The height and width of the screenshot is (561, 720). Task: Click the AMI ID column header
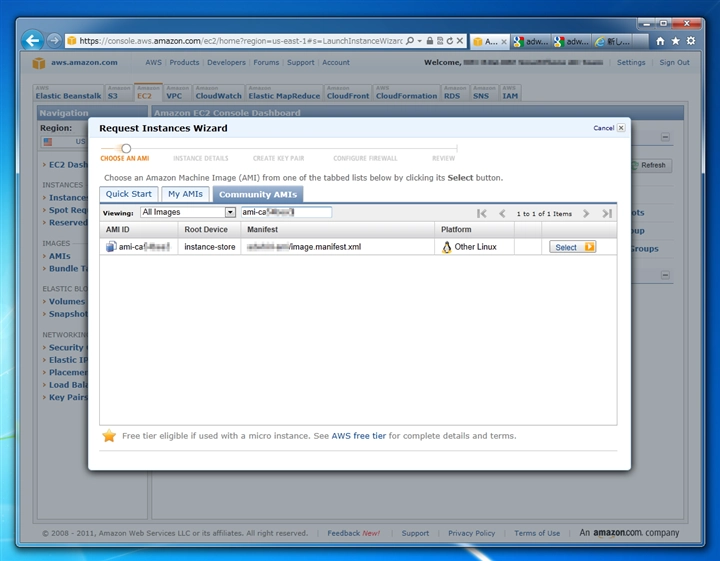click(x=139, y=230)
